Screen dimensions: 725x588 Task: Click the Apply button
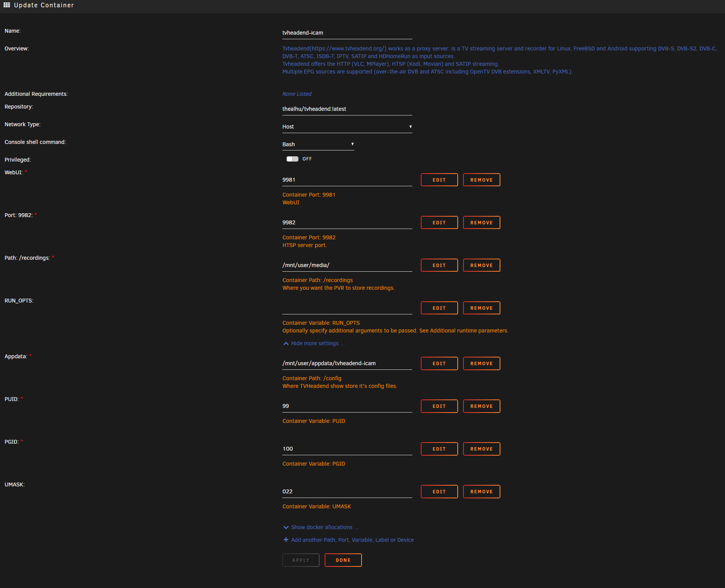click(301, 560)
